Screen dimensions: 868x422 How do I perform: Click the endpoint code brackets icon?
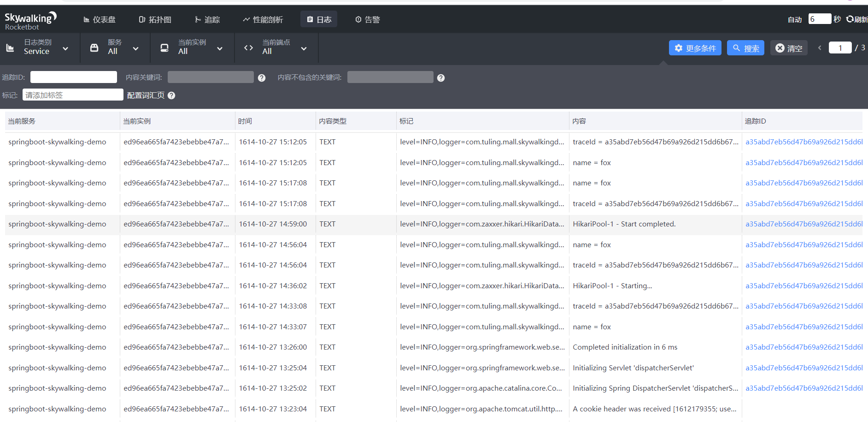[x=248, y=48]
